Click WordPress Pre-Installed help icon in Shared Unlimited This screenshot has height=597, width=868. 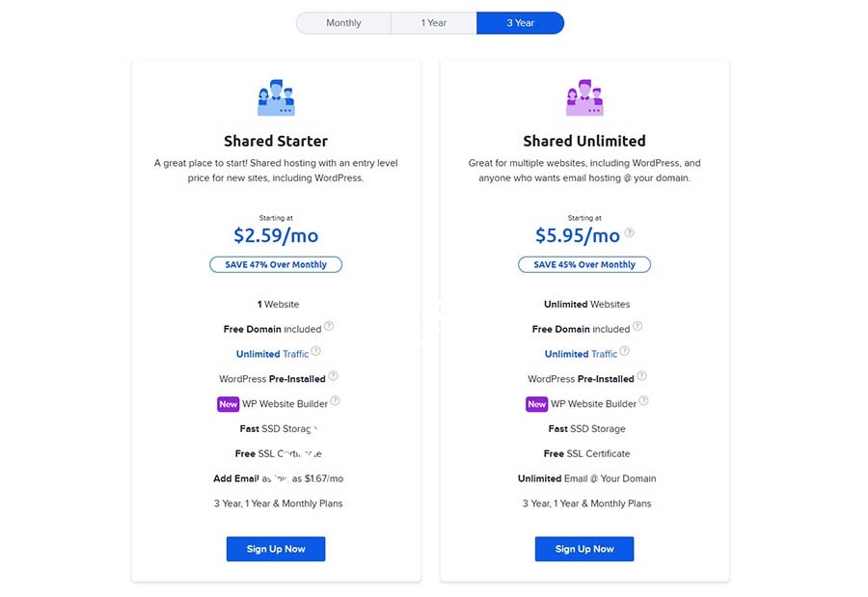click(642, 376)
